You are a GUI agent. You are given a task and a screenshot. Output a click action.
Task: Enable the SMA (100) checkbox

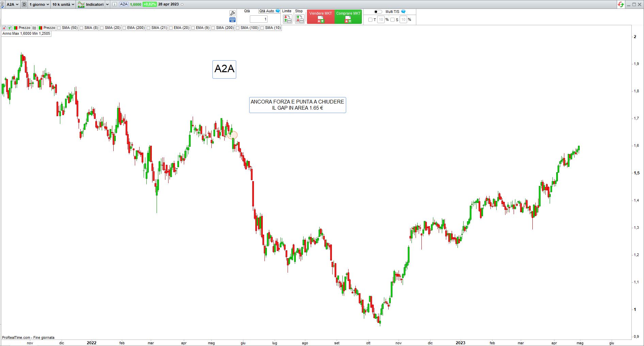238,28
